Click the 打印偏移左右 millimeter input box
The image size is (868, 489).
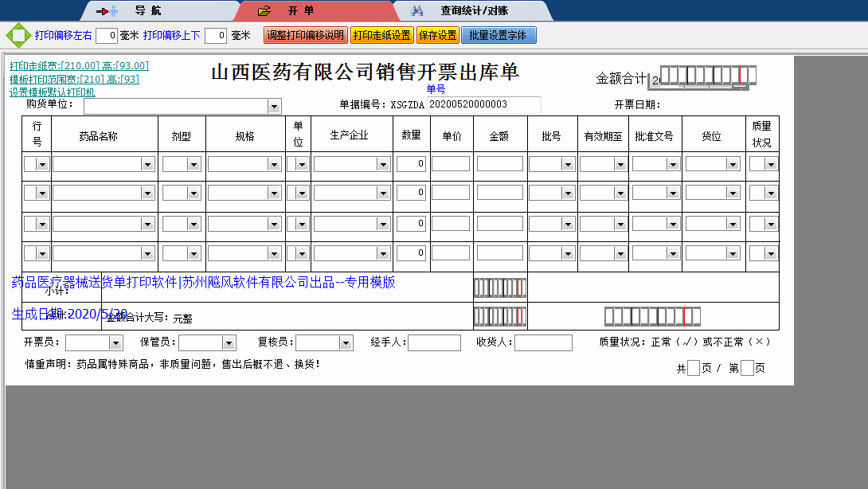(107, 36)
